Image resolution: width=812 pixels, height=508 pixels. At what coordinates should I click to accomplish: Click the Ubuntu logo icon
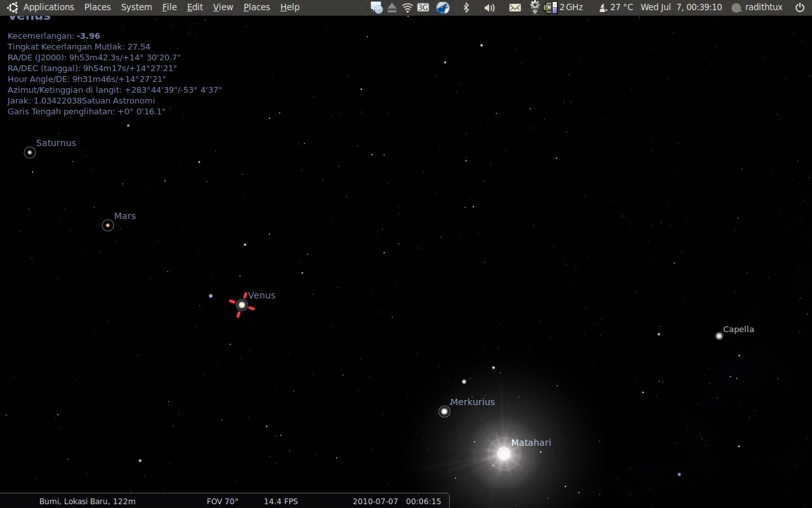click(x=13, y=7)
